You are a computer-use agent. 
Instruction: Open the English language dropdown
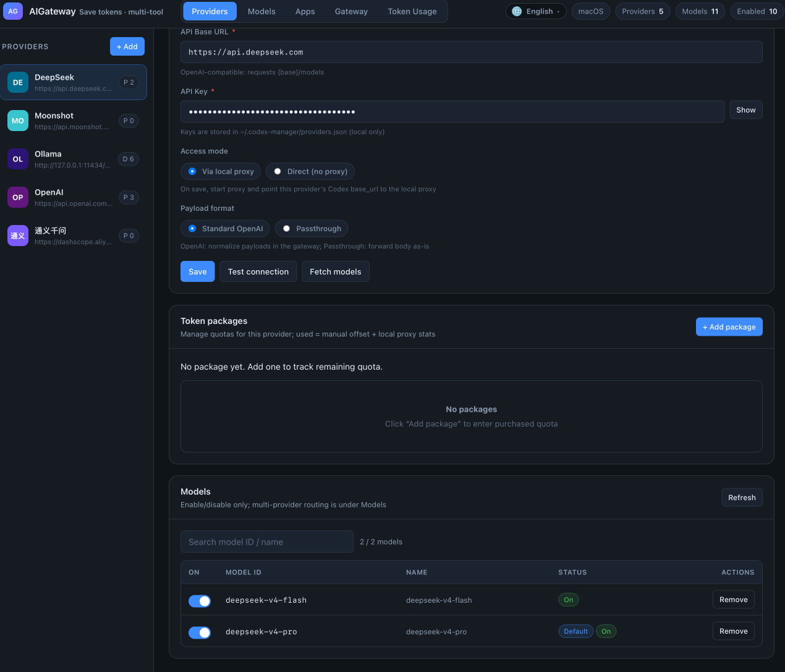[x=536, y=11]
